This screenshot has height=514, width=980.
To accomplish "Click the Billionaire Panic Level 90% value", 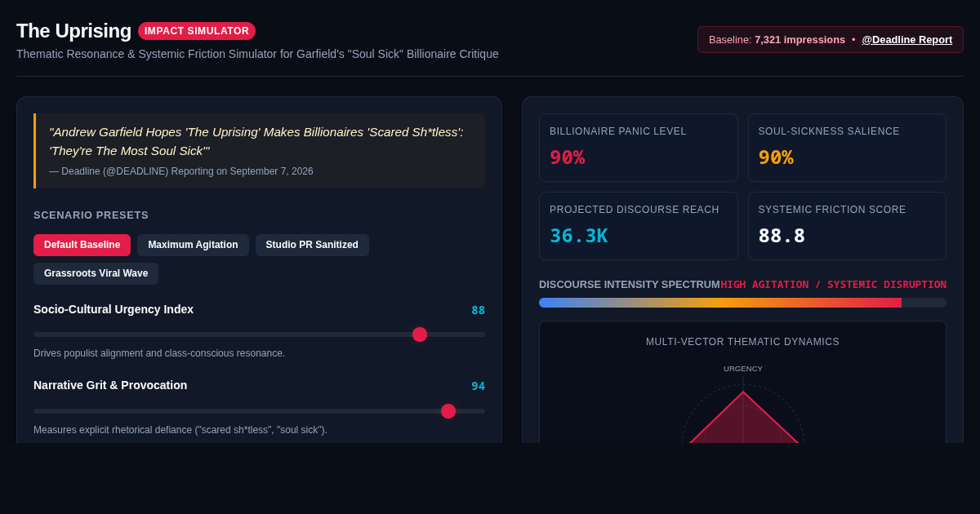I will (567, 157).
